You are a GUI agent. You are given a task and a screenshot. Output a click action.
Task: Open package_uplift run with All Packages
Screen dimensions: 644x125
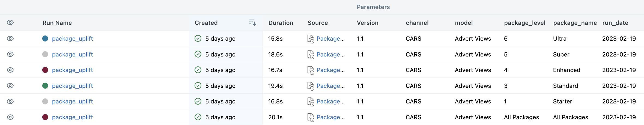click(x=72, y=117)
